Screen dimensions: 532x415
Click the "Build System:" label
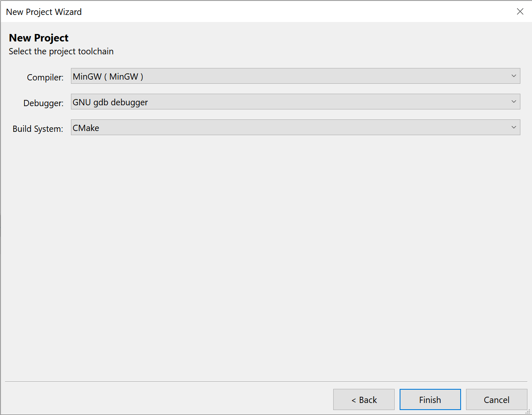tap(38, 129)
